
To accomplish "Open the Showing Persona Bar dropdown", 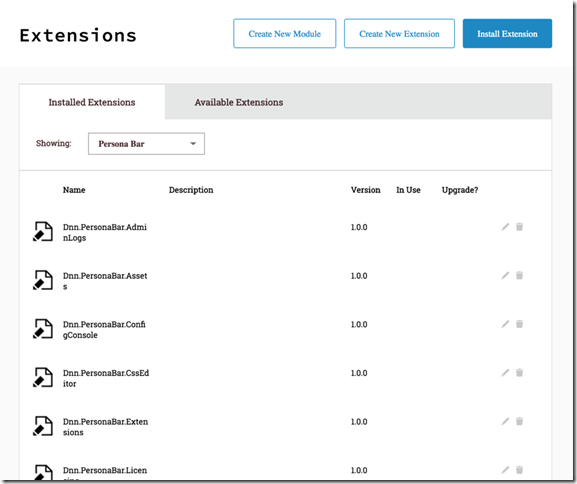I will pyautogui.click(x=146, y=144).
